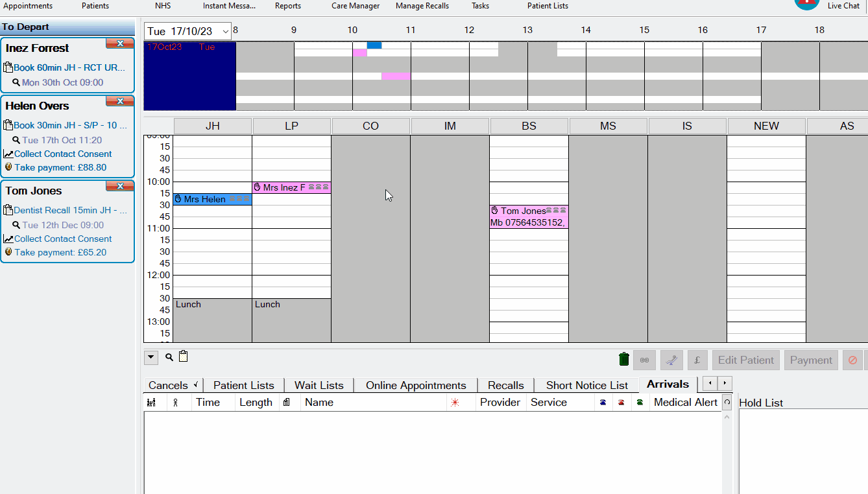
Task: Click coin icon beside Take payment £88.80
Action: 8,167
